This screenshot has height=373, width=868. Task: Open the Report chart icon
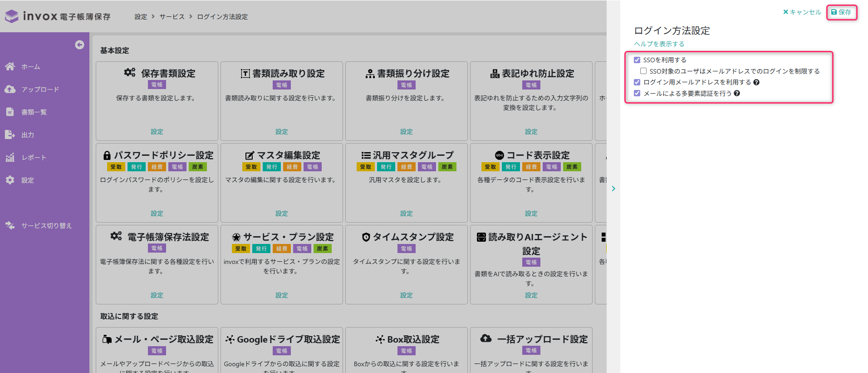point(10,157)
